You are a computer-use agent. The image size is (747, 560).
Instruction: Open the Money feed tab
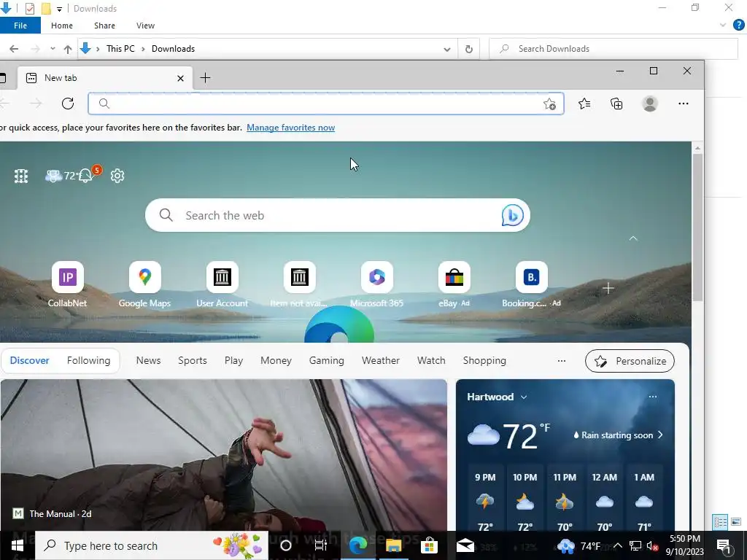[276, 360]
